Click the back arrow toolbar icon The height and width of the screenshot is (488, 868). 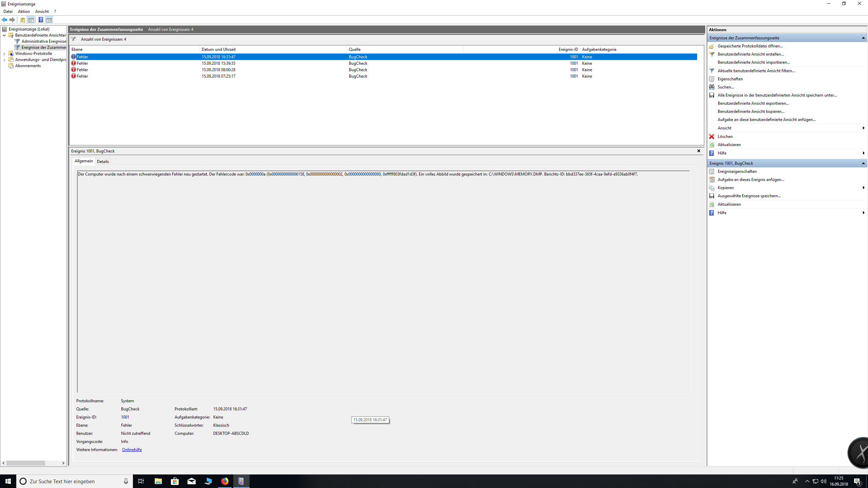4,20
